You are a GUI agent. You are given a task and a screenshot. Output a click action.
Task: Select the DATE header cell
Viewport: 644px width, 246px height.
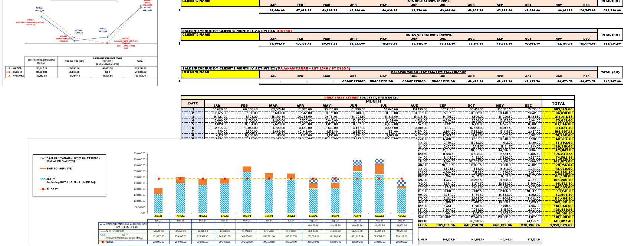[193, 103]
